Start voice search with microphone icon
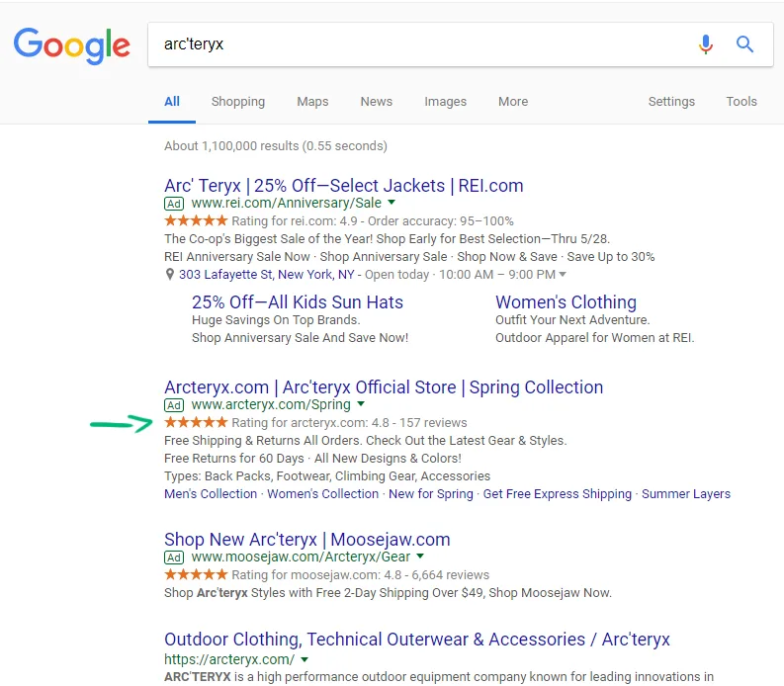784x686 pixels. pos(706,44)
